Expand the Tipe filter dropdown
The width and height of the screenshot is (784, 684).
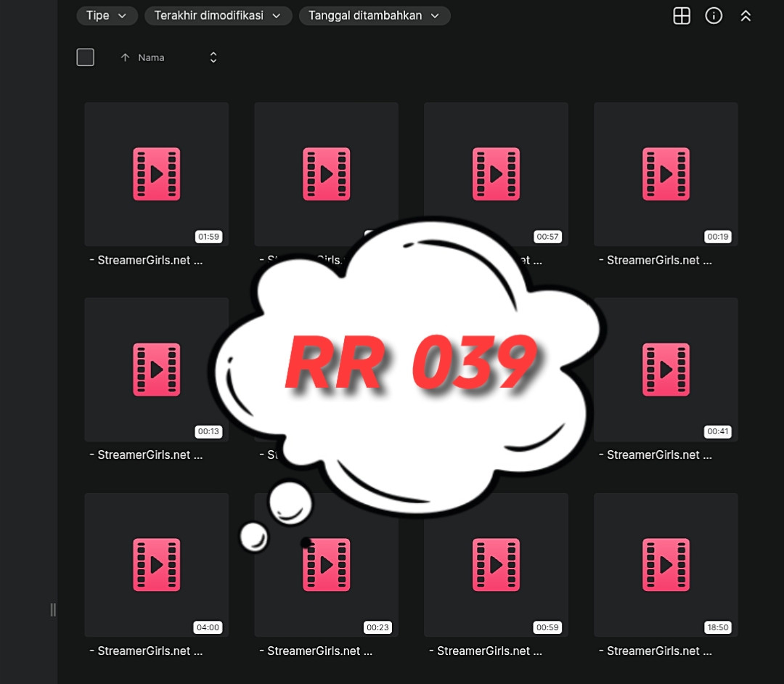click(x=107, y=15)
